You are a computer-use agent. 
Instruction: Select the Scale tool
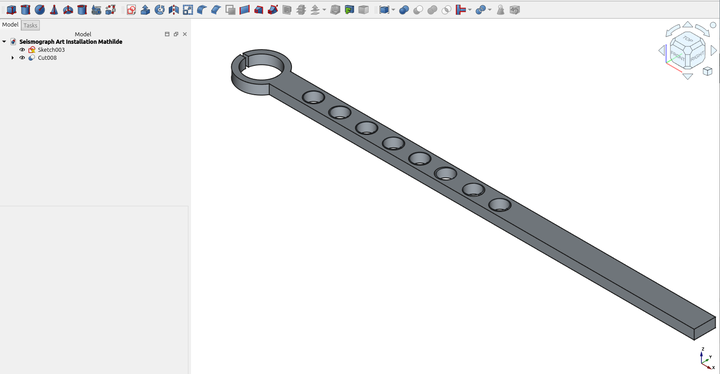188,10
